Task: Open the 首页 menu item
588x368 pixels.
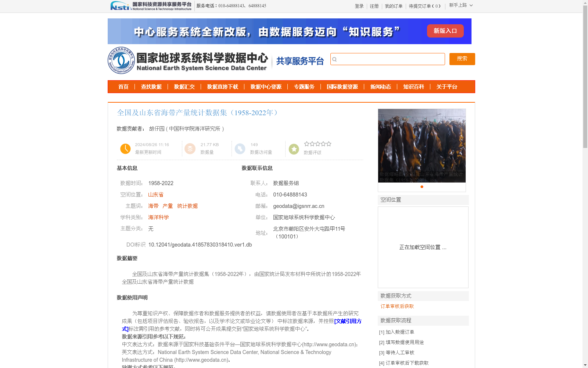Action: click(123, 87)
